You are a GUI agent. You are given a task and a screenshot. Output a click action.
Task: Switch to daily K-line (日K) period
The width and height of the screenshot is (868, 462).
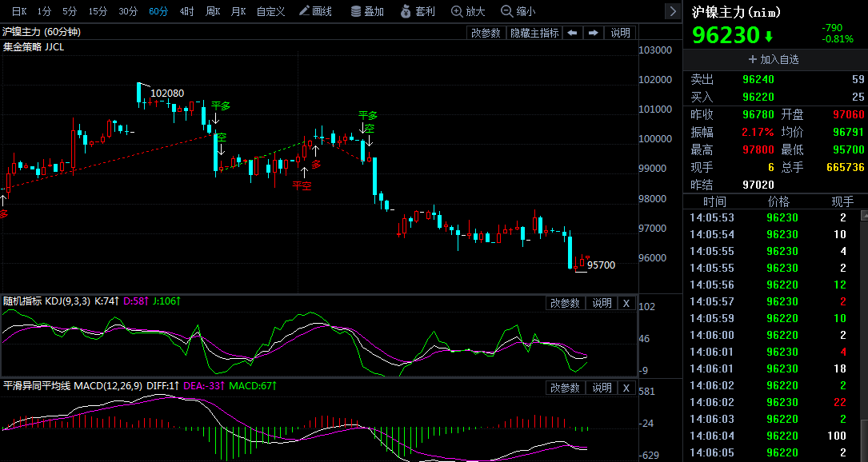[x=19, y=11]
